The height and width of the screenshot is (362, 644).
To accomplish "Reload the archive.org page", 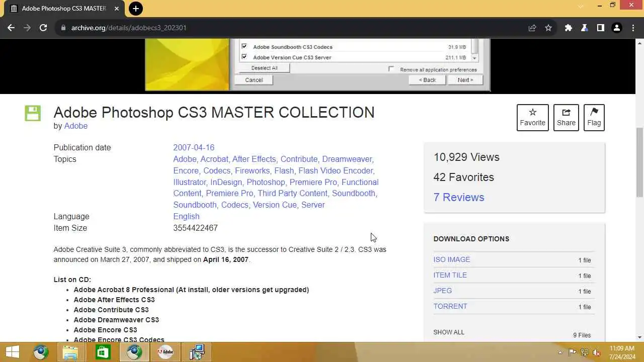I will [43, 28].
